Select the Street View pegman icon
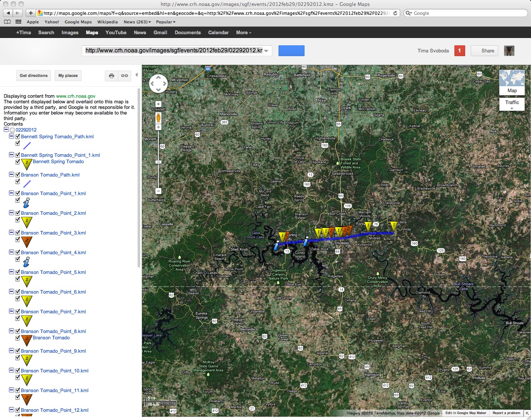Screen dimensions: 531x420 (x=158, y=118)
